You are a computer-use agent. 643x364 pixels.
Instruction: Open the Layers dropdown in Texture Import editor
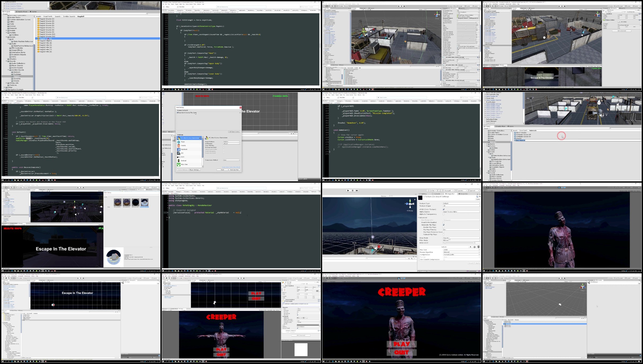pos(462,191)
